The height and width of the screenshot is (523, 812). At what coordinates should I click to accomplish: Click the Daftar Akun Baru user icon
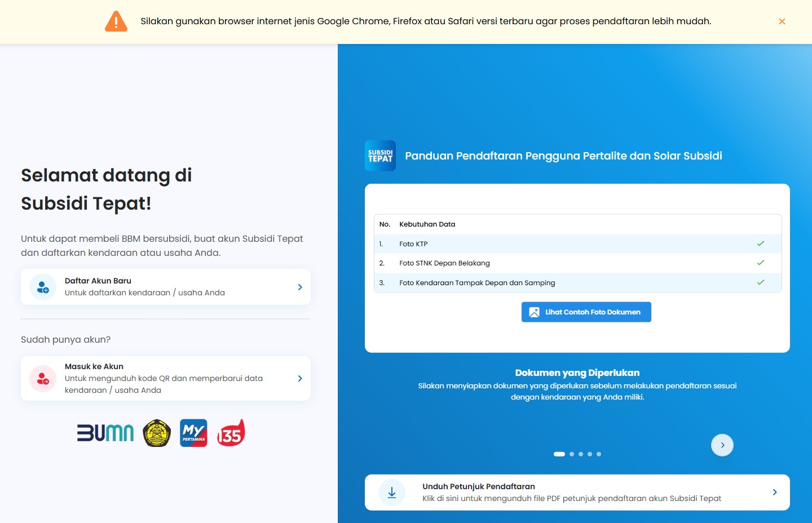click(x=43, y=287)
